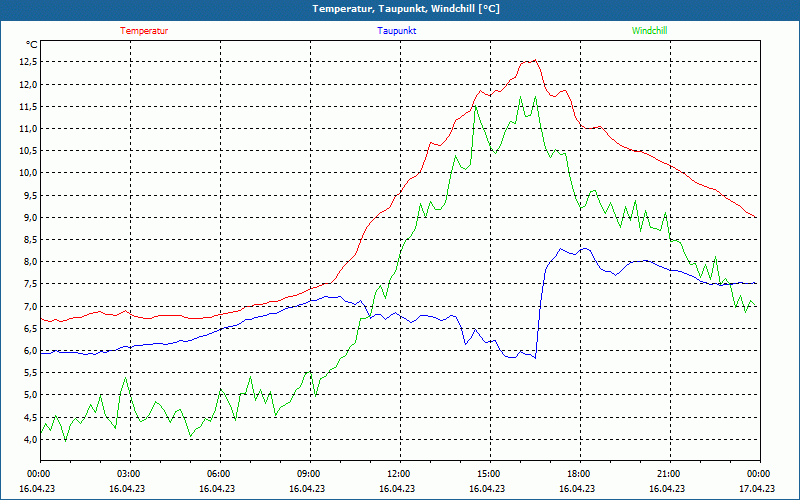The height and width of the screenshot is (500, 800).
Task: Select the red Temperatur legend label
Action: [x=144, y=31]
